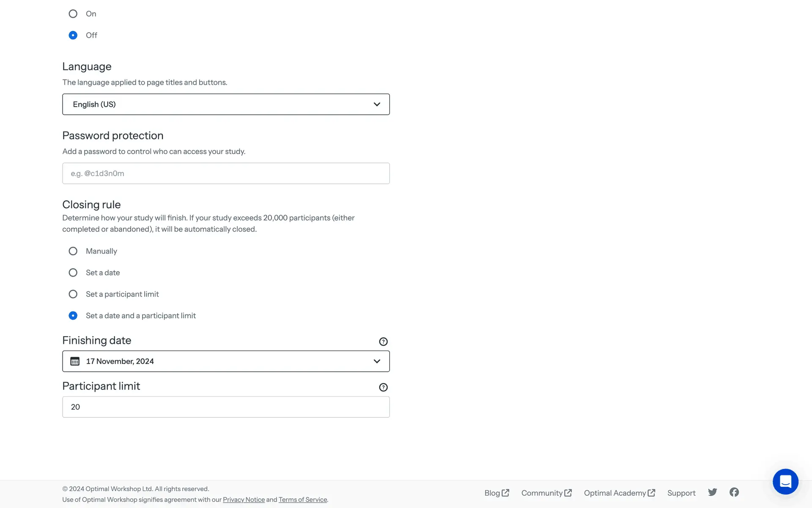The height and width of the screenshot is (508, 812).
Task: Pick the Set a date radio
Action: tap(73, 273)
